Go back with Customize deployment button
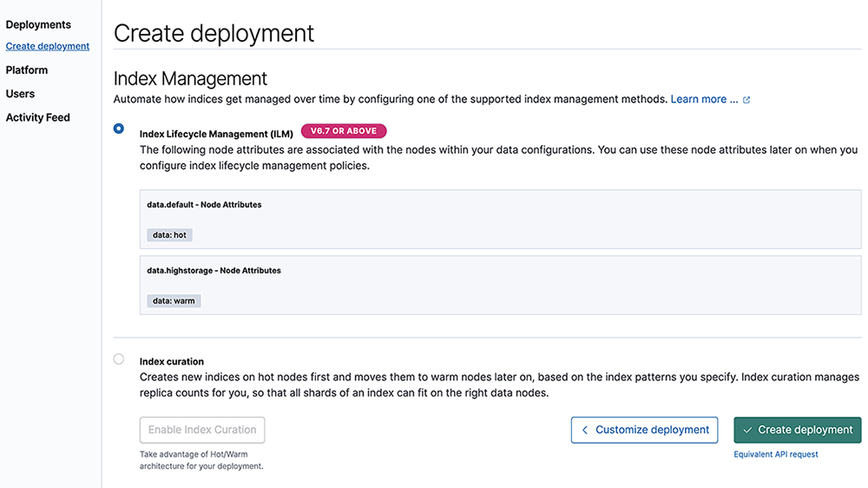 (x=644, y=430)
